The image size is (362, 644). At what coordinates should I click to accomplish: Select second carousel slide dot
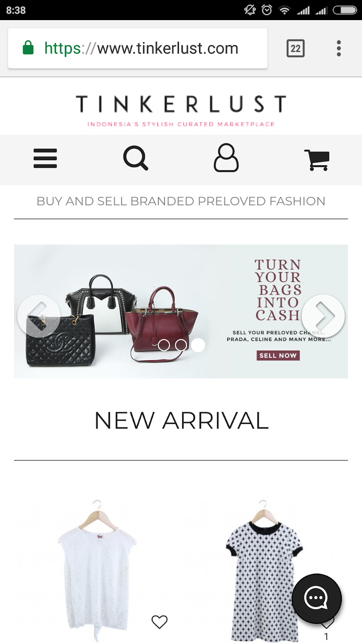[181, 345]
